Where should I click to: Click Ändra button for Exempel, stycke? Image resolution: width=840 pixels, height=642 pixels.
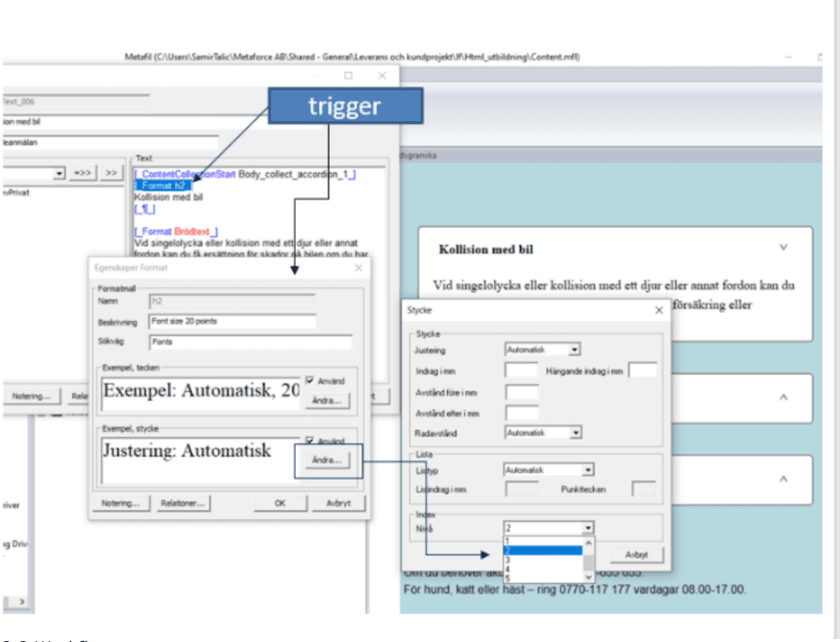click(x=327, y=460)
